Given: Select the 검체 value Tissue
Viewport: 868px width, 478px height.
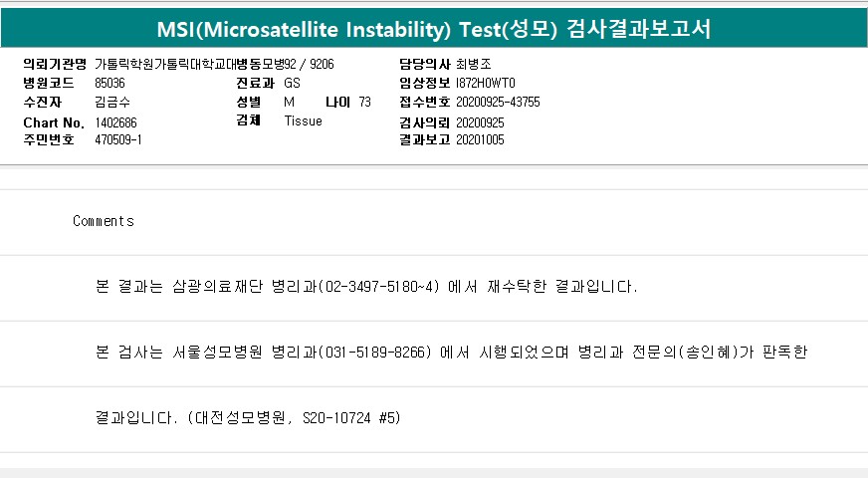Looking at the screenshot, I should [x=303, y=121].
